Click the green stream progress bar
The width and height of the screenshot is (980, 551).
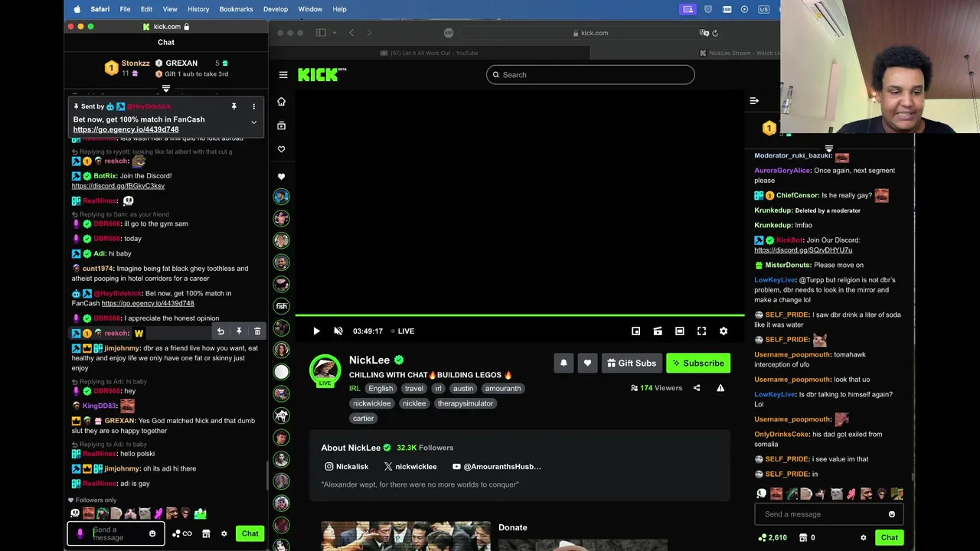[520, 315]
